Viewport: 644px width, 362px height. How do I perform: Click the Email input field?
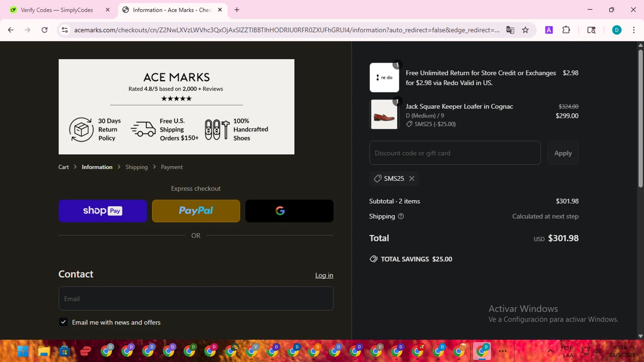pyautogui.click(x=196, y=298)
